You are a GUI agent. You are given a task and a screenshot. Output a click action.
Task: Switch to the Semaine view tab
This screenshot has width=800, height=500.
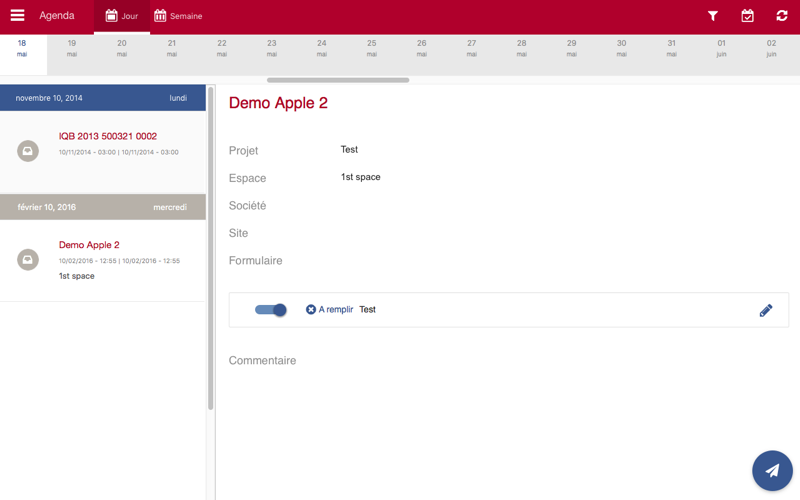pyautogui.click(x=178, y=16)
